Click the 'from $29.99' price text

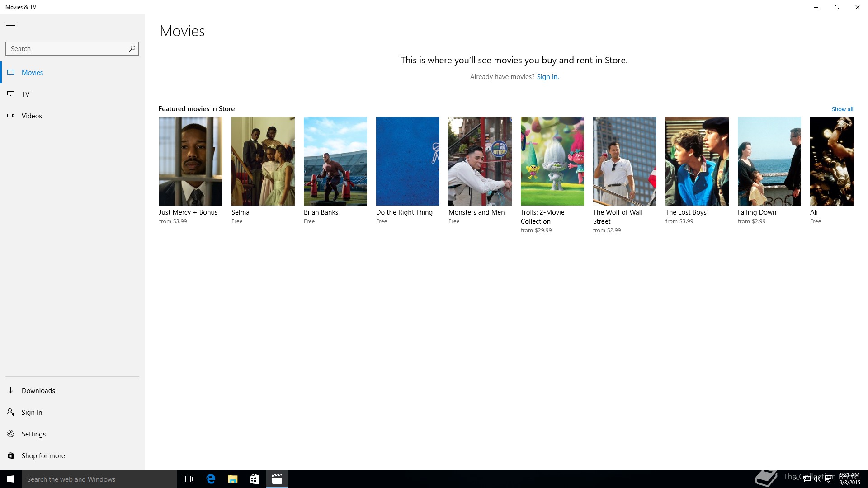536,230
